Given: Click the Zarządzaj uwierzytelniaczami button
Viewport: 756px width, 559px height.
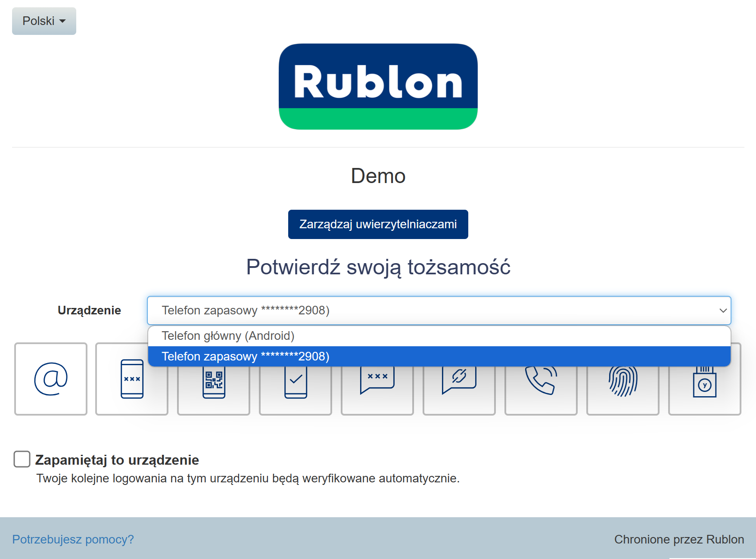Looking at the screenshot, I should [378, 224].
